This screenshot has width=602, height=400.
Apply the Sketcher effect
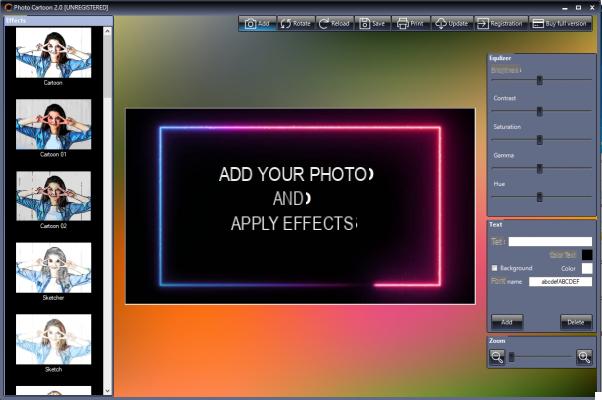tap(53, 268)
